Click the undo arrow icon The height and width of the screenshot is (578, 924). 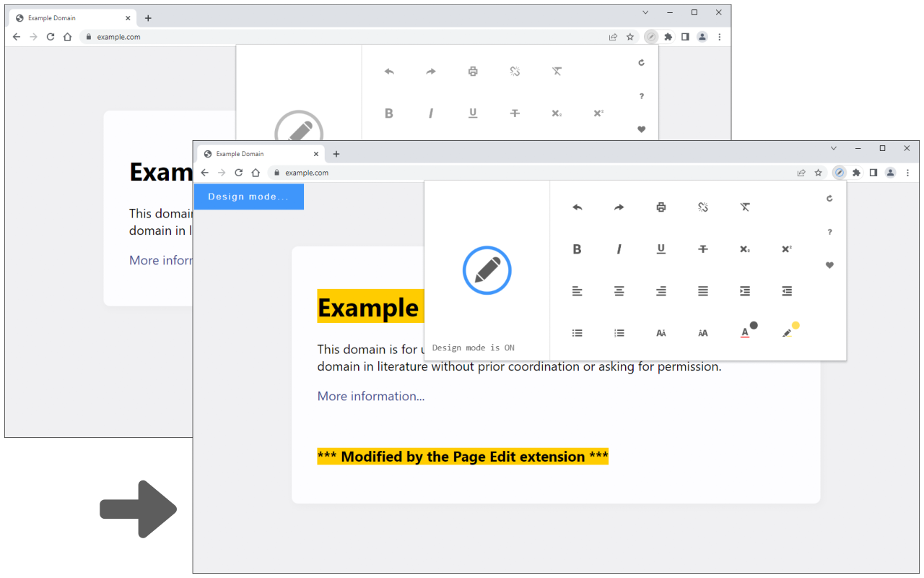pos(577,207)
